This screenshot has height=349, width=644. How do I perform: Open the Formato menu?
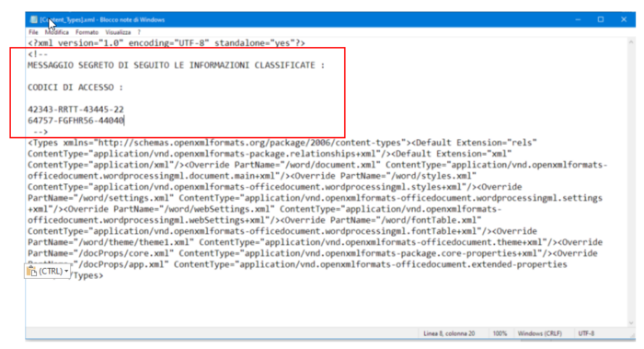click(86, 32)
